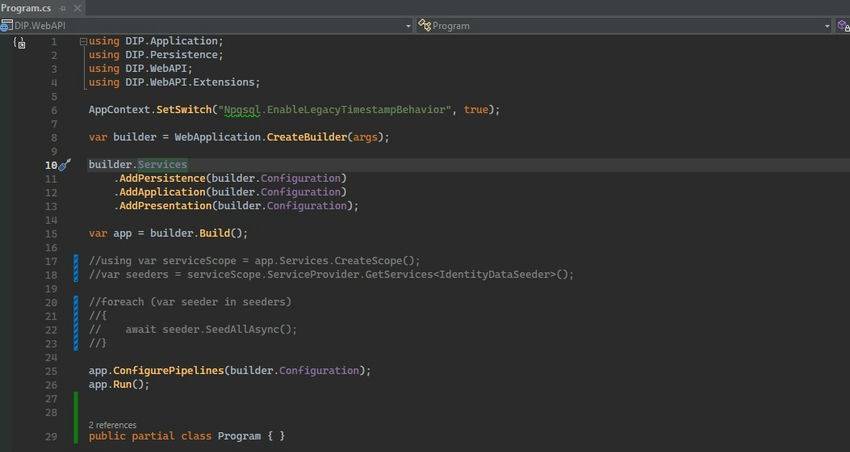Click 'WebApplication' on line 8
Screen dimensions: 850x452
(217, 137)
